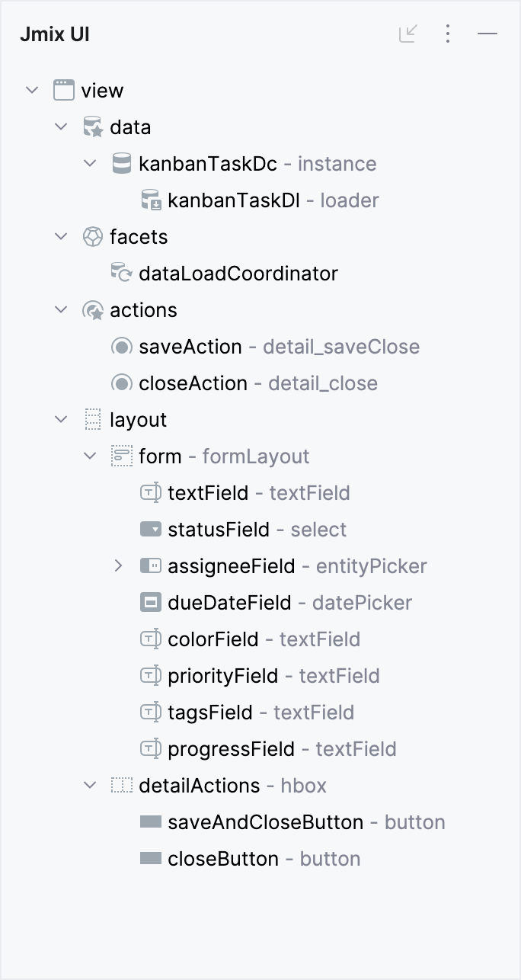Click the Jmix UI panel title
521x980 pixels.
pyautogui.click(x=54, y=34)
